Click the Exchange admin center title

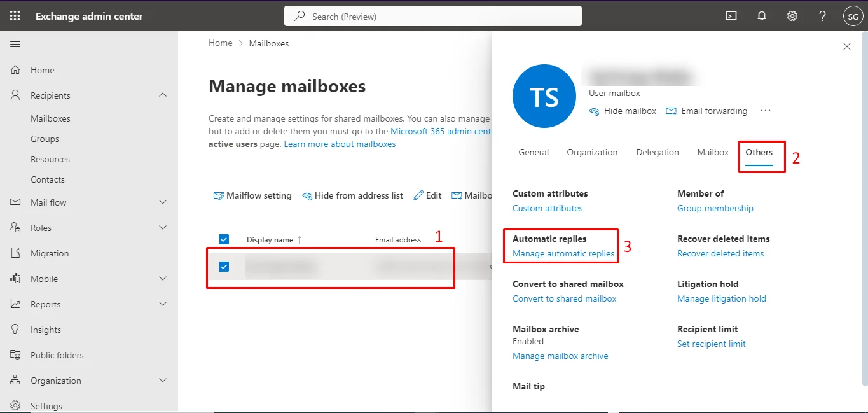(89, 16)
